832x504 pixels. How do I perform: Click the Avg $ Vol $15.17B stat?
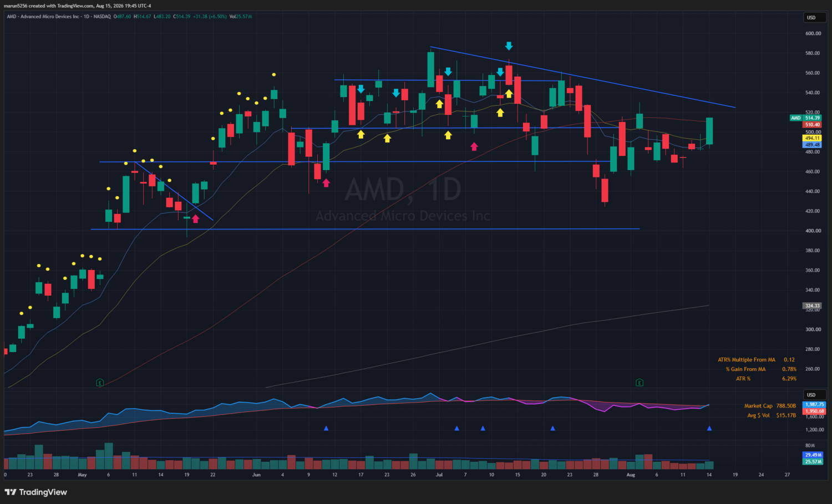pos(772,415)
